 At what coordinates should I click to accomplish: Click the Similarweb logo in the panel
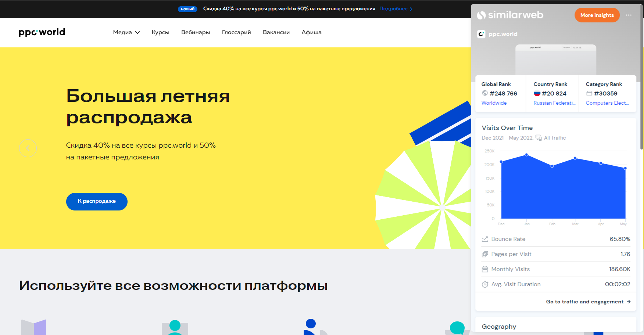[x=510, y=15]
